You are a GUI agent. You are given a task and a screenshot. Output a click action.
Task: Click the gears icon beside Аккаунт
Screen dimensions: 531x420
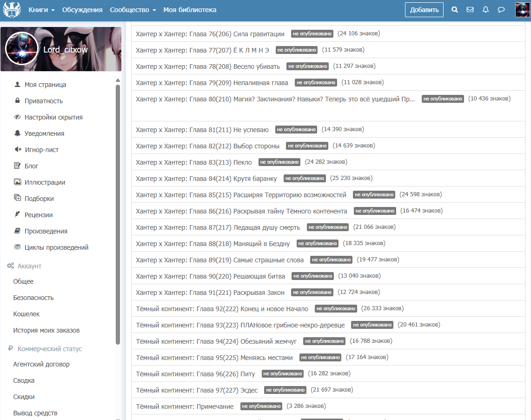pyautogui.click(x=11, y=266)
